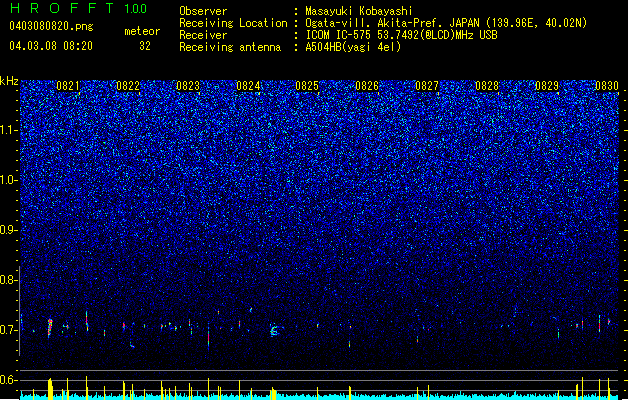The width and height of the screenshot is (629, 400).
Task: Click the Receiving antenna label
Action: (x=230, y=47)
